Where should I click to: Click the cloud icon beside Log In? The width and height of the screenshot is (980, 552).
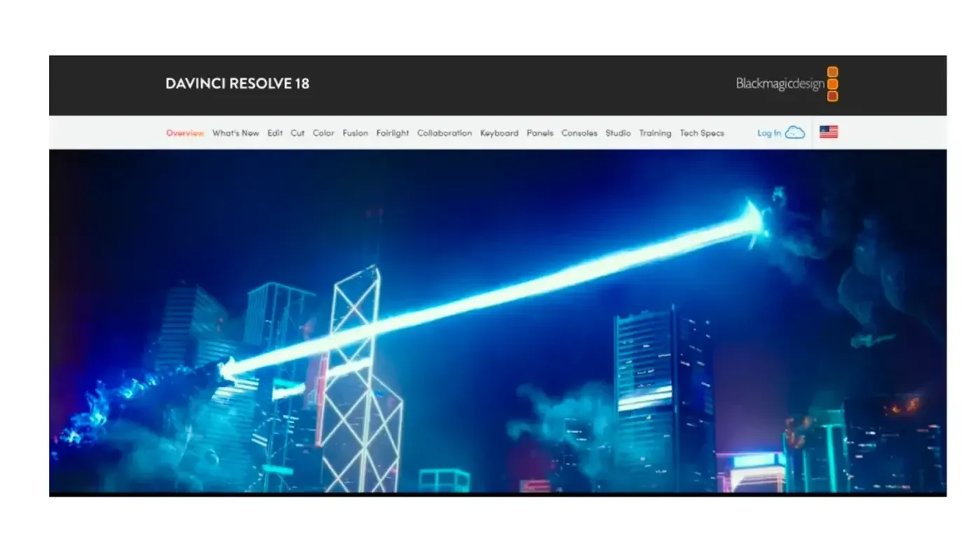coord(794,132)
